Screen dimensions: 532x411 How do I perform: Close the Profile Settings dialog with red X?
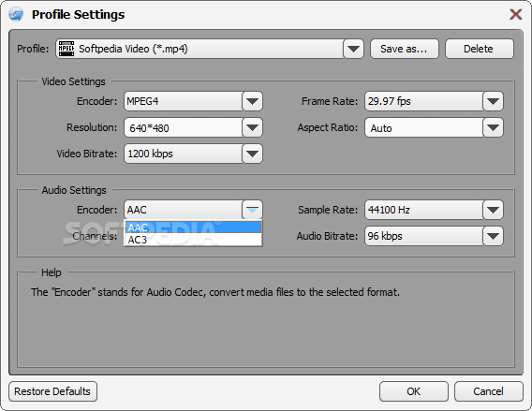pos(516,14)
